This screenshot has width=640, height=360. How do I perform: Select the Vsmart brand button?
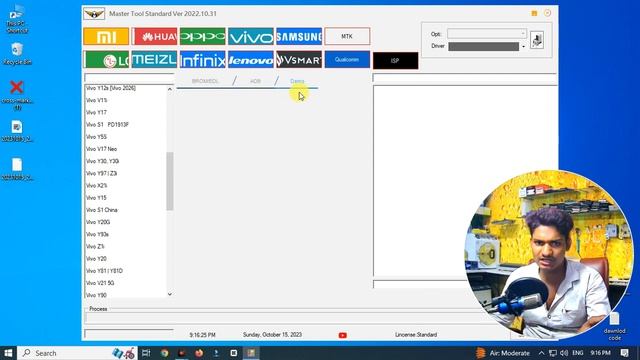pos(299,60)
